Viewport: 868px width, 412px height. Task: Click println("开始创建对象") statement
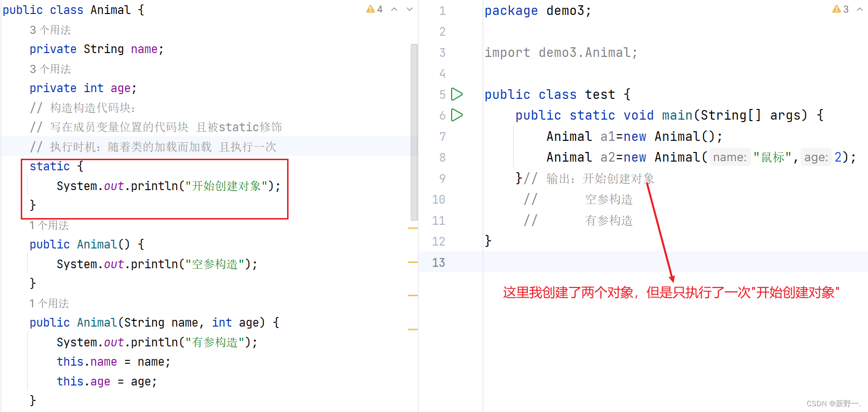pyautogui.click(x=168, y=186)
